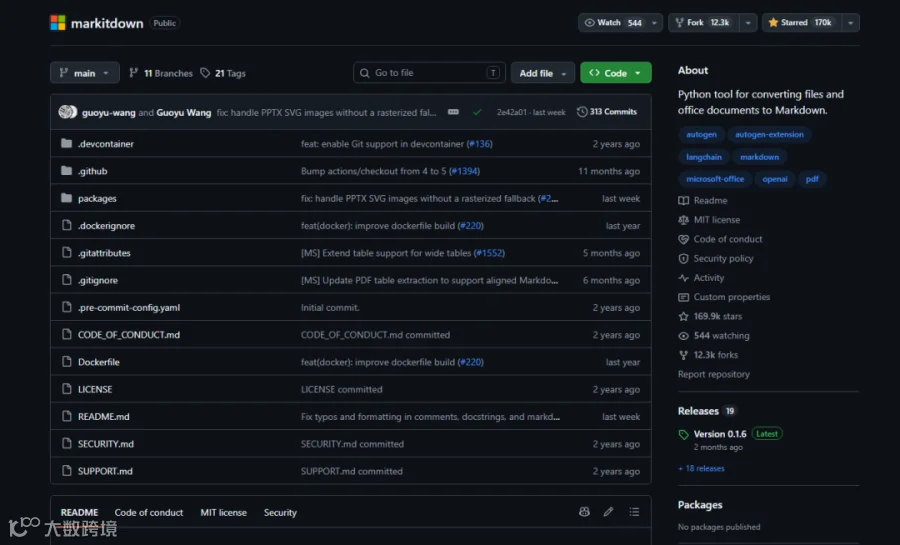Open the langchain topic tag
The image size is (900, 545).
tap(704, 157)
